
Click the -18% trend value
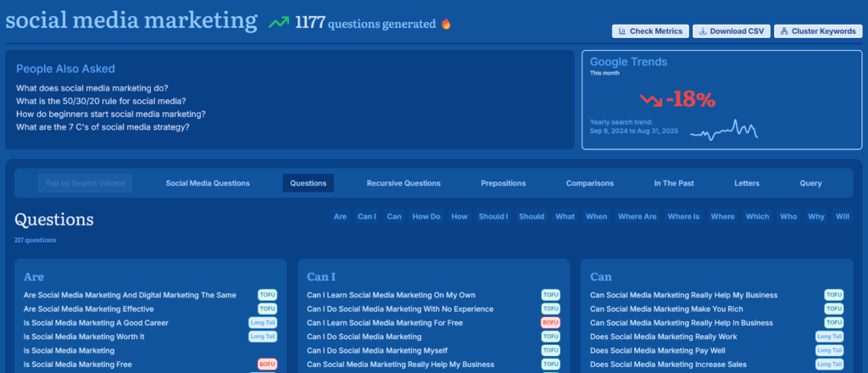point(691,100)
